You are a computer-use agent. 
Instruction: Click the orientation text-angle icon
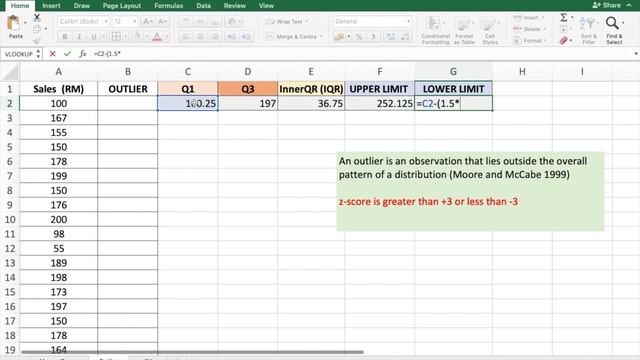(232, 21)
